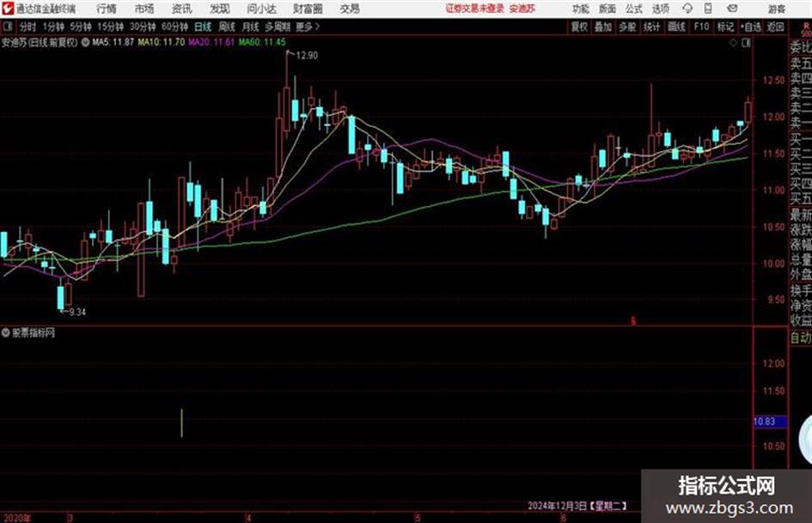Open the mobile phone icon
Viewport: 812px width, 523px height.
click(x=708, y=9)
